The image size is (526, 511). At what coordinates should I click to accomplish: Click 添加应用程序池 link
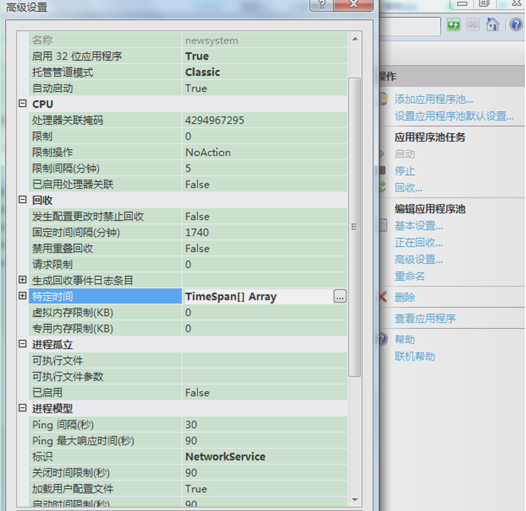(434, 99)
